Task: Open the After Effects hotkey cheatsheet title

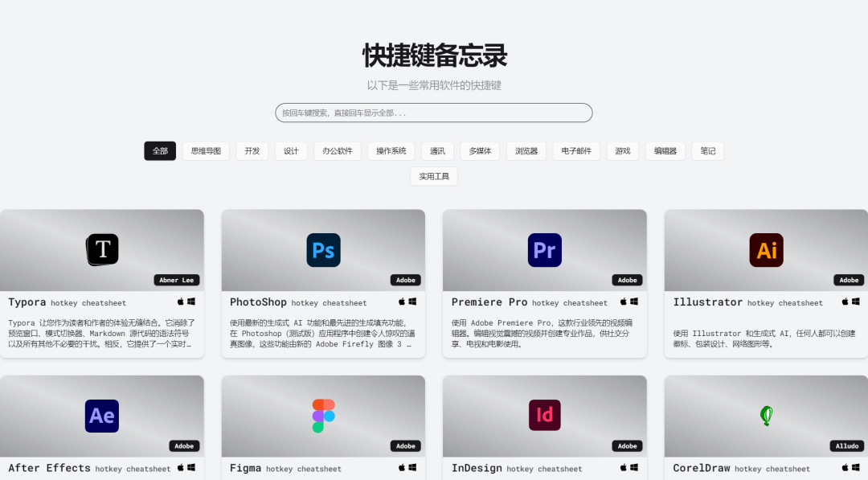Action: 89,469
